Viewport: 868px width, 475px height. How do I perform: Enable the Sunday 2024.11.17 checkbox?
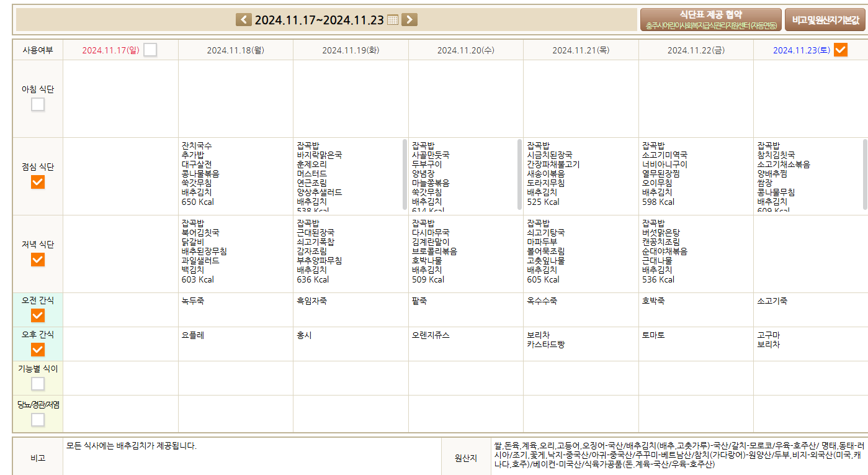[150, 50]
